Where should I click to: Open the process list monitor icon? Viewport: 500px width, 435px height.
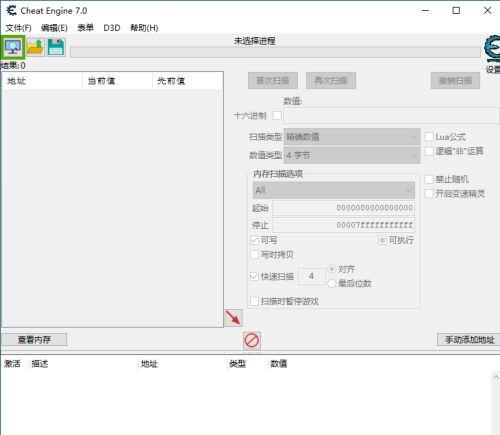click(x=13, y=47)
